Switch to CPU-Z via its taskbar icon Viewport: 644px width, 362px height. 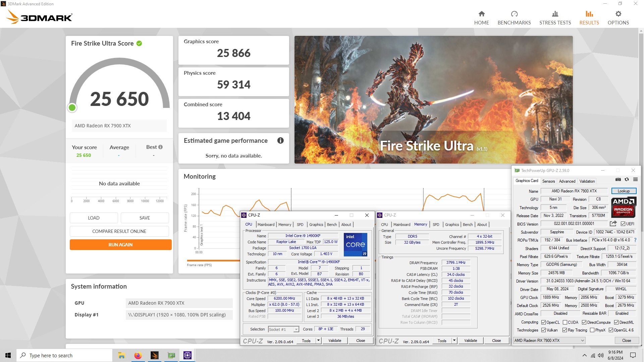pos(187,355)
